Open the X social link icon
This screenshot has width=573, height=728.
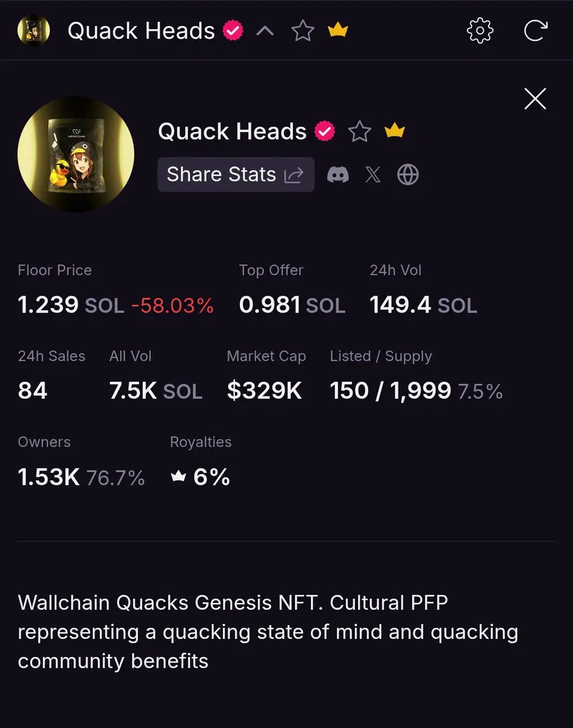point(373,175)
